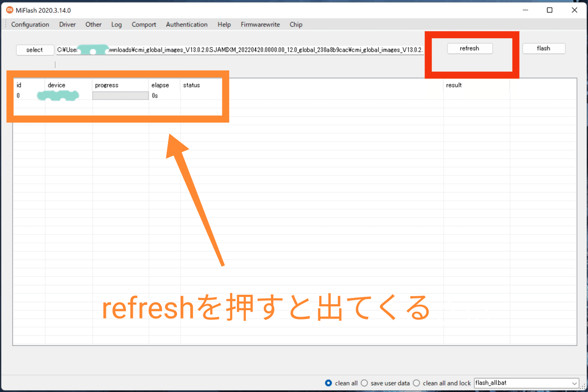Select the save user data option
Image resolution: width=588 pixels, height=392 pixels.
[x=385, y=383]
